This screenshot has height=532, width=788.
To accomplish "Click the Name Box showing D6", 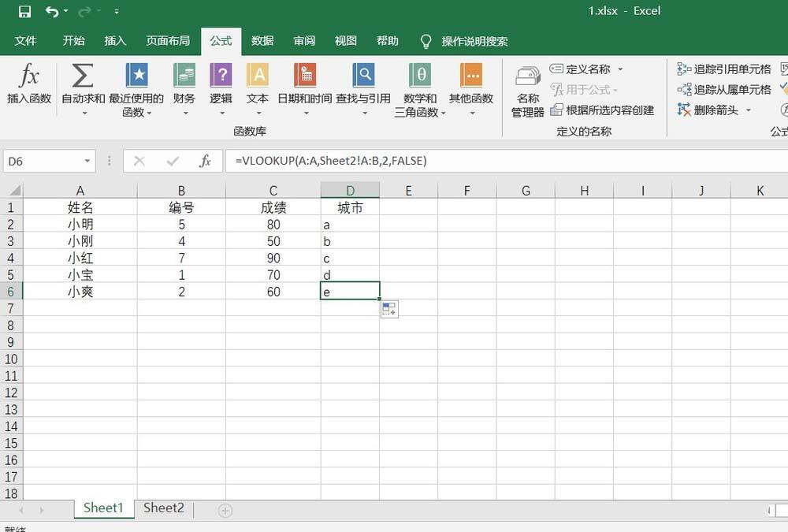I will tap(41, 162).
